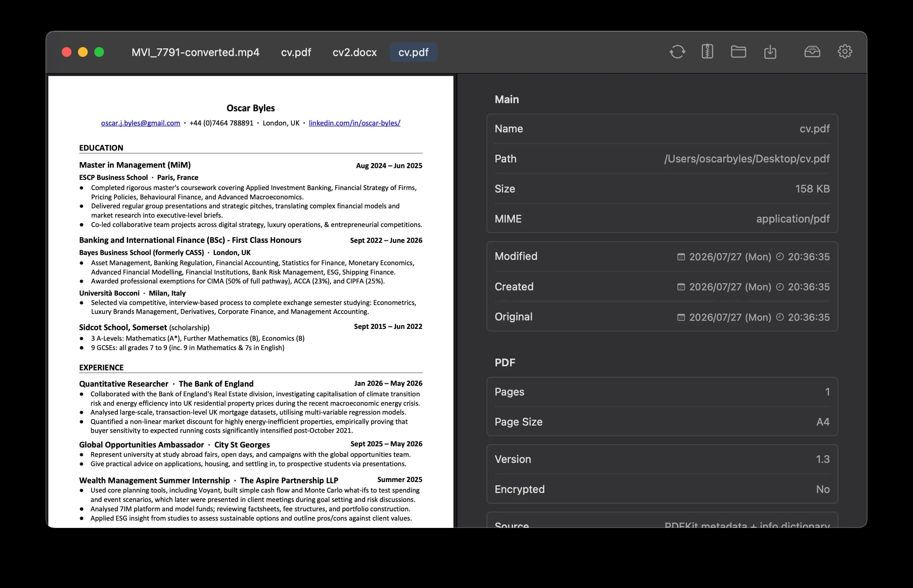This screenshot has height=588, width=913.
Task: Click clock icon in Original row
Action: coord(780,317)
